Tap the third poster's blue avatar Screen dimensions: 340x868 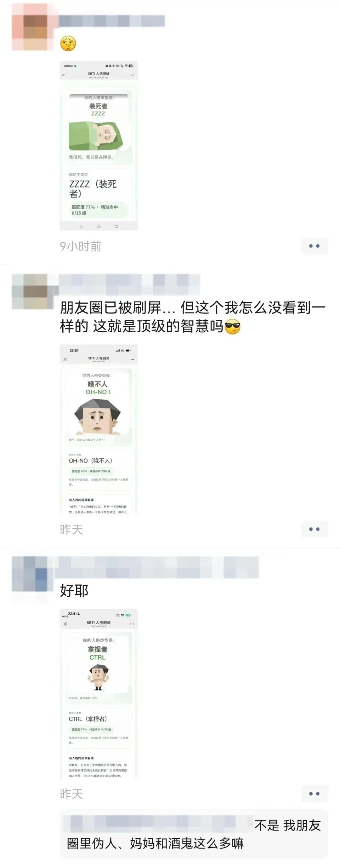coord(33,574)
